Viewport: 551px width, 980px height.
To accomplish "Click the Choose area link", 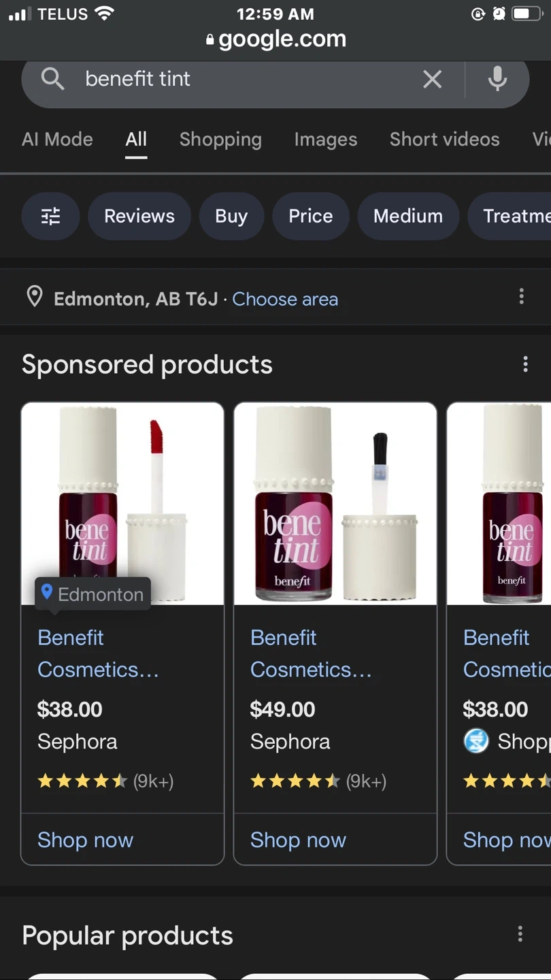I will coord(285,299).
